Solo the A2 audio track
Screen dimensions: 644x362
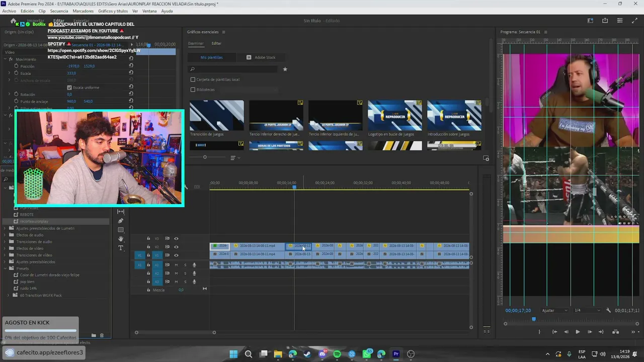click(x=185, y=273)
